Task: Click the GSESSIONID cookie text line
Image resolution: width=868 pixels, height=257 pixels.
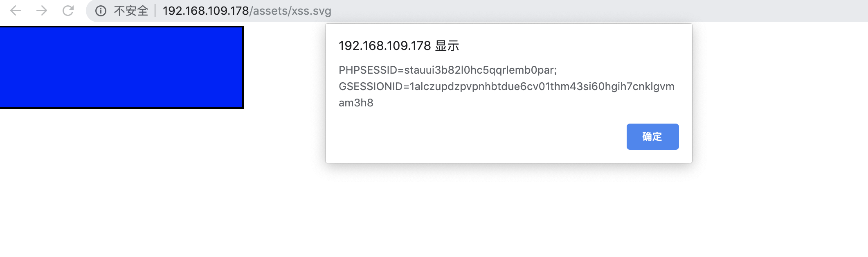Action: point(506,86)
